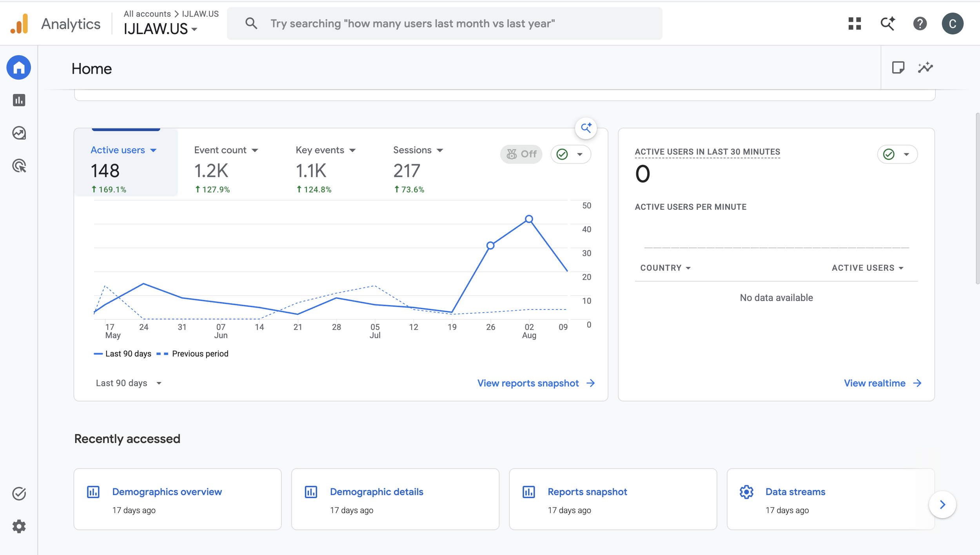Click the Insights sparkline icon beside Home
Screen dimensions: 980x555
tap(925, 67)
